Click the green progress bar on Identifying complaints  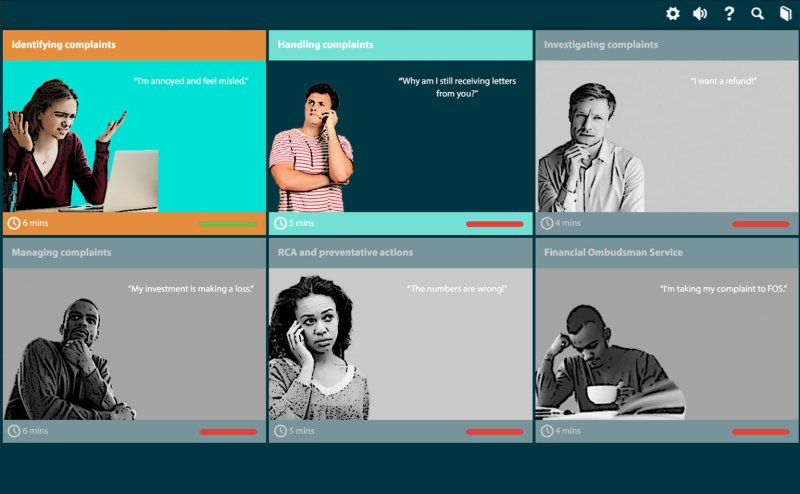click(228, 224)
